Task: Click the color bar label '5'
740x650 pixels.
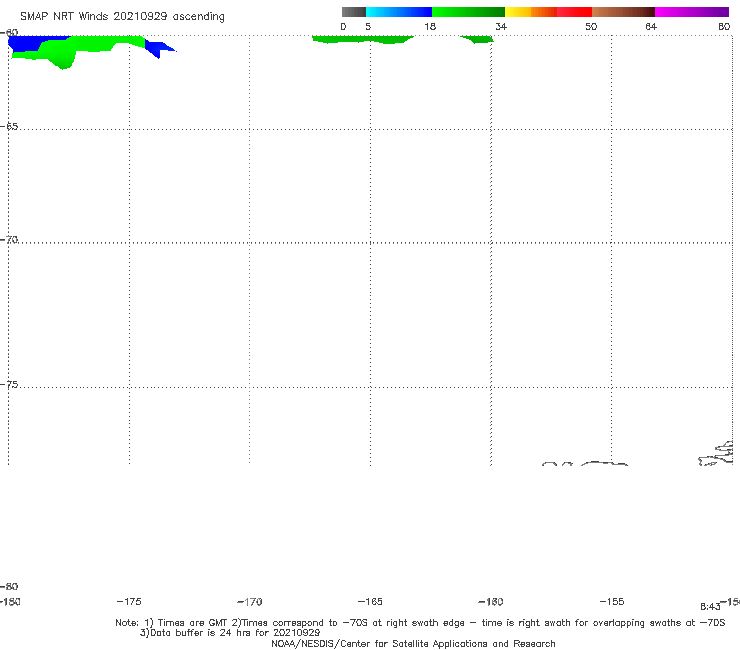Action: coord(368,26)
